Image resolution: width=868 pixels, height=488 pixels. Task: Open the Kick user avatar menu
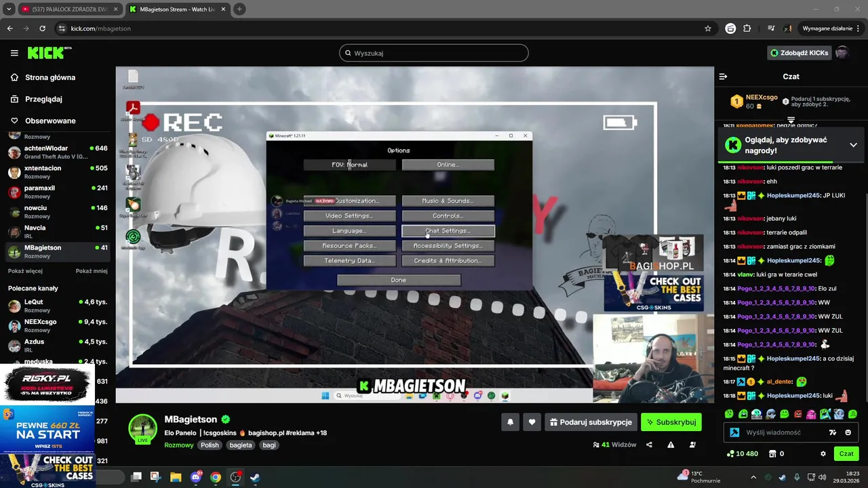click(842, 53)
